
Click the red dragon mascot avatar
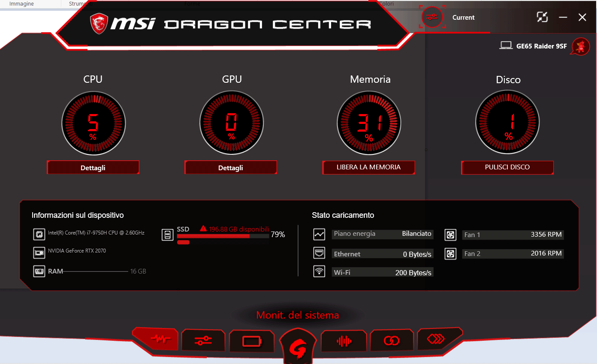(x=581, y=46)
